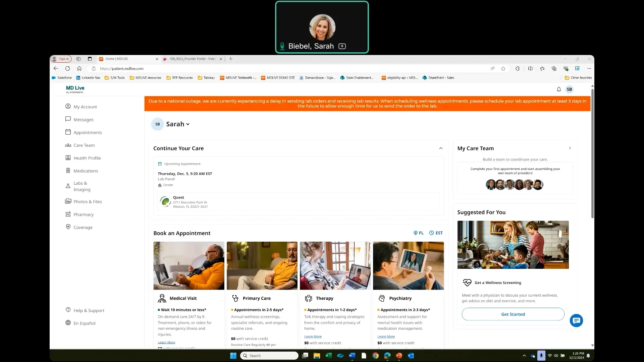Open browser settings three-dot menu
The image size is (644, 362).
coord(589,68)
